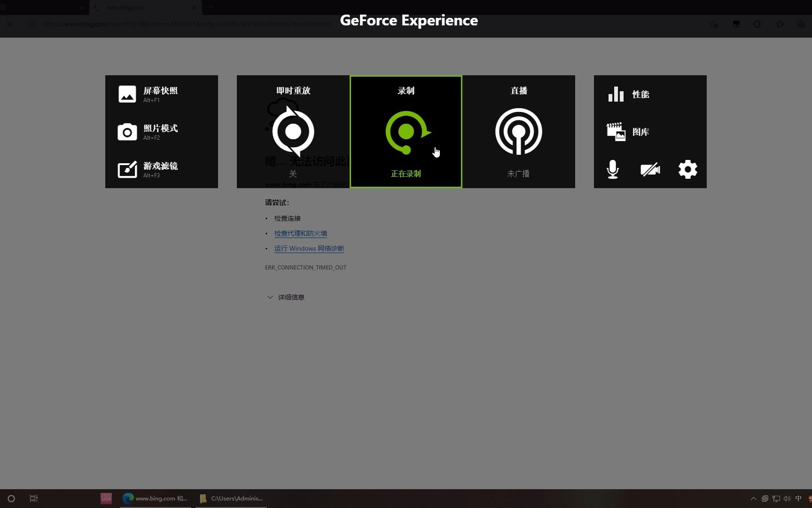The image size is (812, 508).
Task: Switch to Edge www.bing.com taskbar item
Action: 156,499
